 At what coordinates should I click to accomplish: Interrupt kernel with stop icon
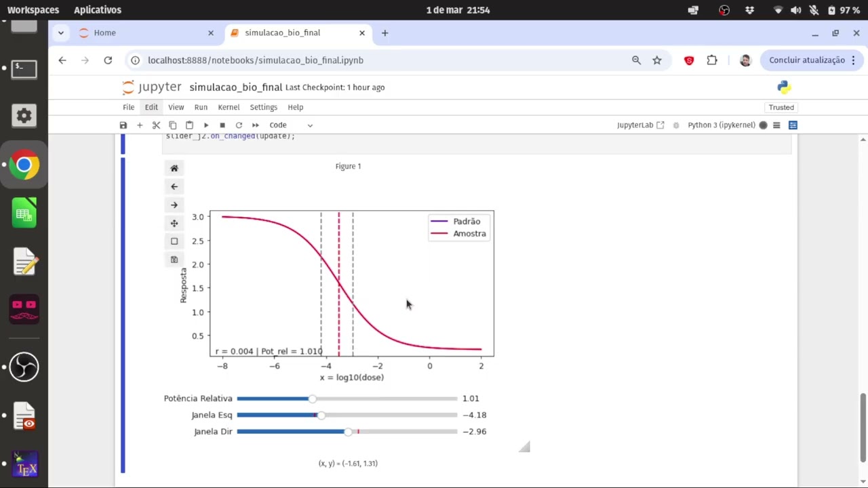[222, 125]
